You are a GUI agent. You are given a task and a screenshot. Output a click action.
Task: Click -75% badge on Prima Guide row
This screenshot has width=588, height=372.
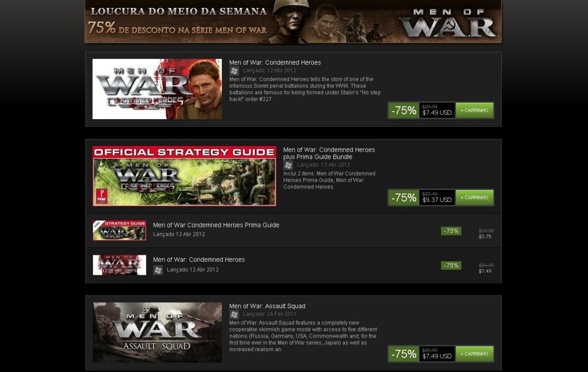coord(451,231)
